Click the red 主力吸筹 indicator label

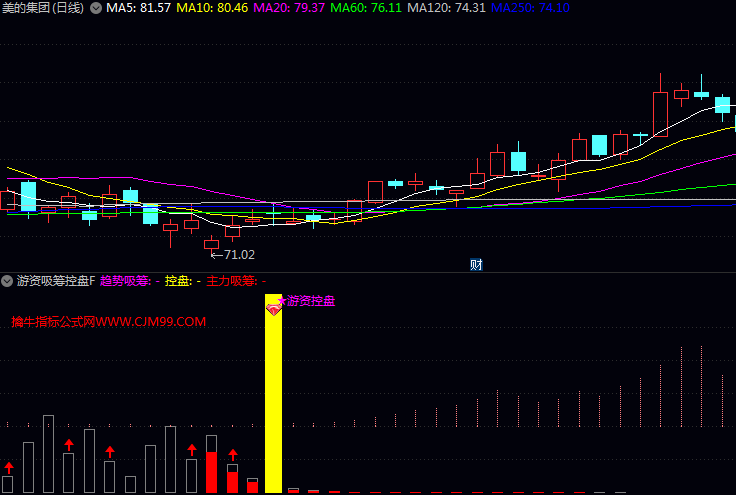pyautogui.click(x=236, y=281)
